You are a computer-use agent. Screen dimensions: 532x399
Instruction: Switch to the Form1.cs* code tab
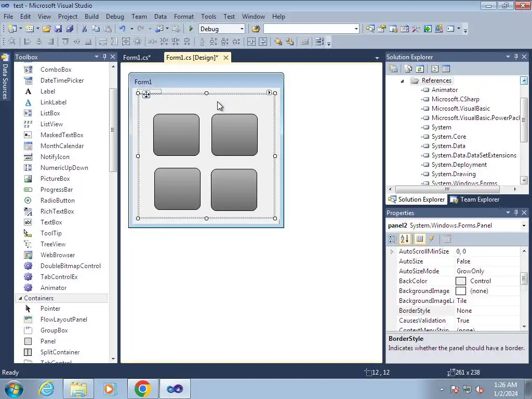pos(137,57)
